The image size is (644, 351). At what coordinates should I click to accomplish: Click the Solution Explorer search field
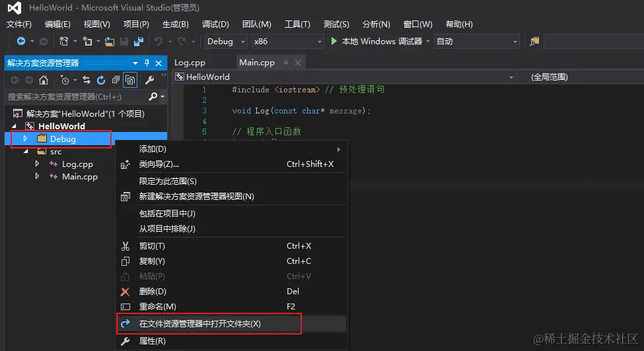click(76, 97)
